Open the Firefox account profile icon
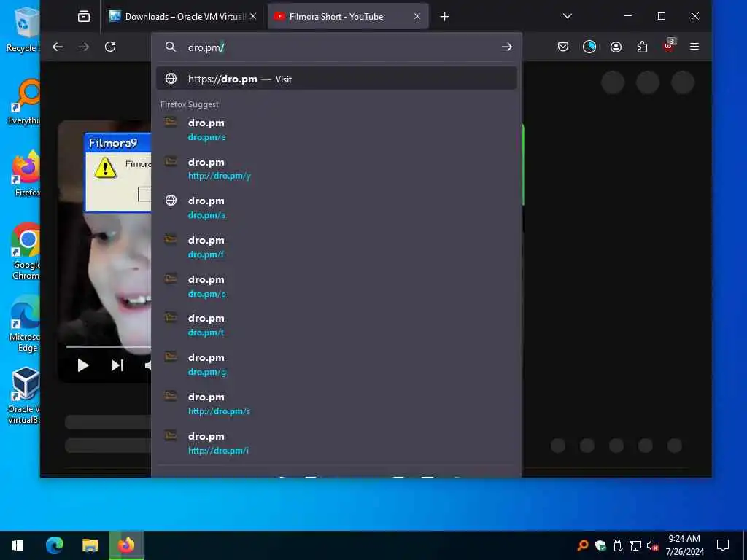 tap(616, 47)
